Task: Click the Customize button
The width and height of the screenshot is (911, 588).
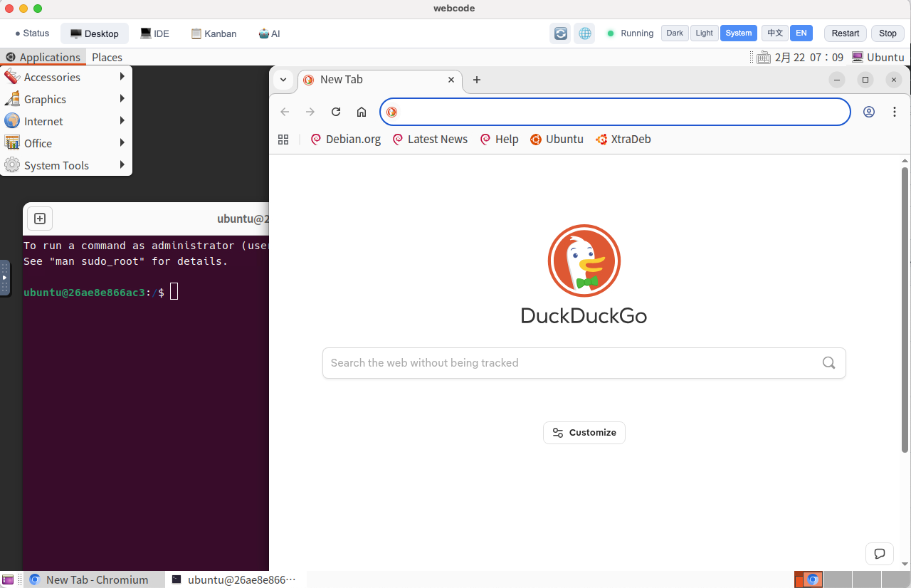Action: point(584,432)
